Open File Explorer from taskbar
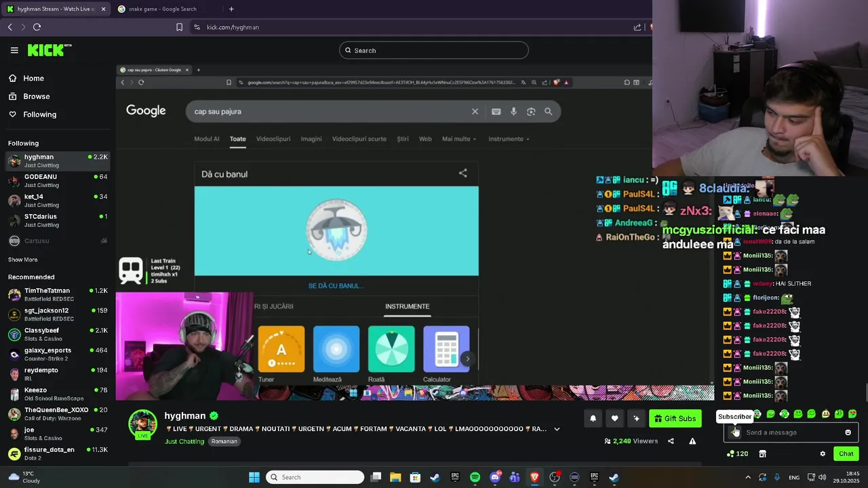868x488 pixels. [395, 477]
